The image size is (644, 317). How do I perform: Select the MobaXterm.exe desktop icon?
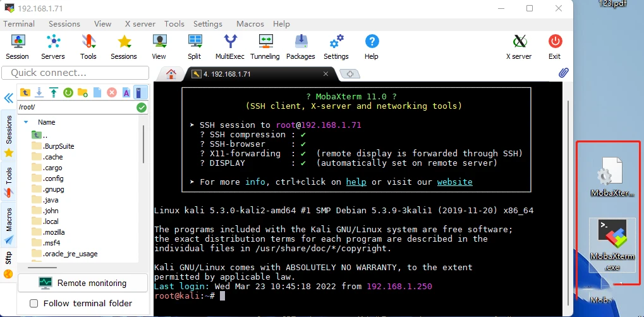(612, 245)
